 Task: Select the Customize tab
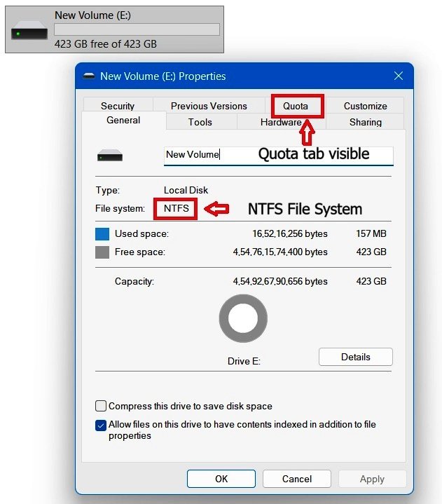(x=365, y=106)
